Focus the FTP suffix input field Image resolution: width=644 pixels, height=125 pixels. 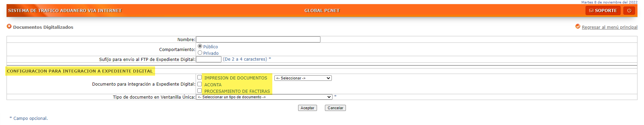209,59
